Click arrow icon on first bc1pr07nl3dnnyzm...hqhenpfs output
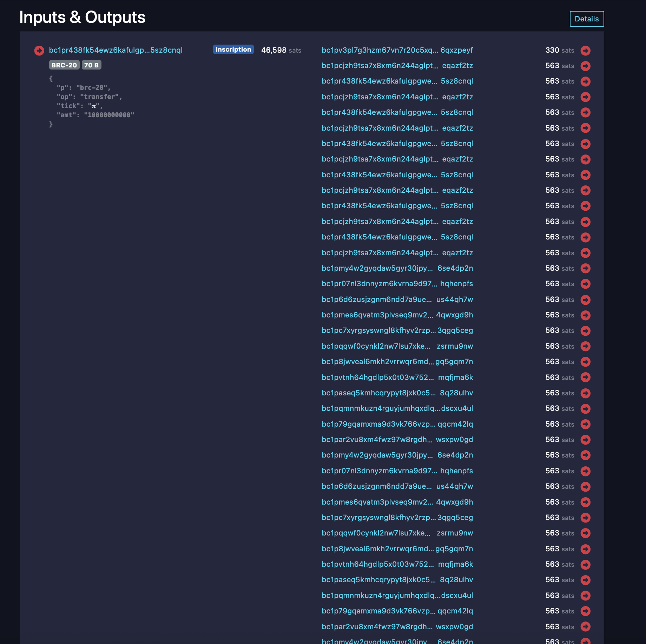Image resolution: width=646 pixels, height=644 pixels. click(585, 284)
